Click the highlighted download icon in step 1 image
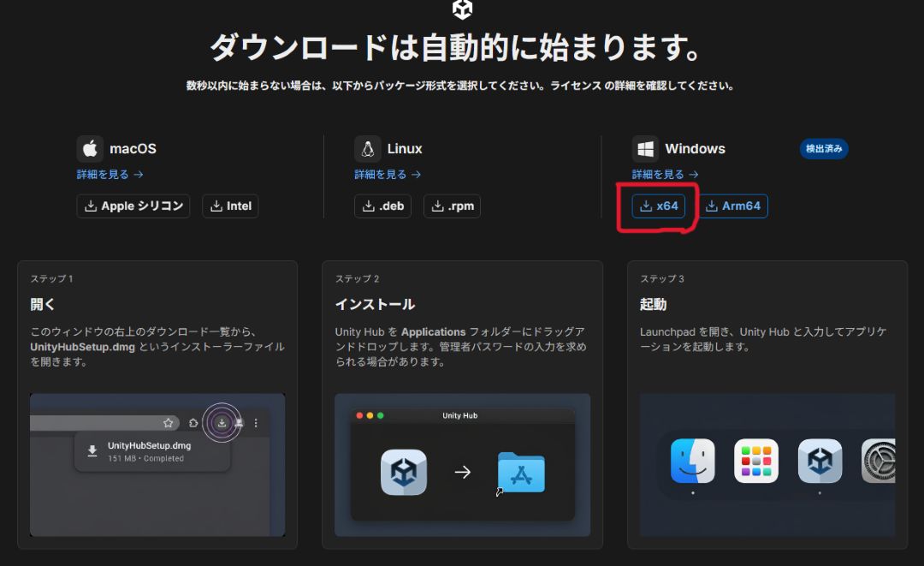Image resolution: width=924 pixels, height=566 pixels. tap(222, 423)
